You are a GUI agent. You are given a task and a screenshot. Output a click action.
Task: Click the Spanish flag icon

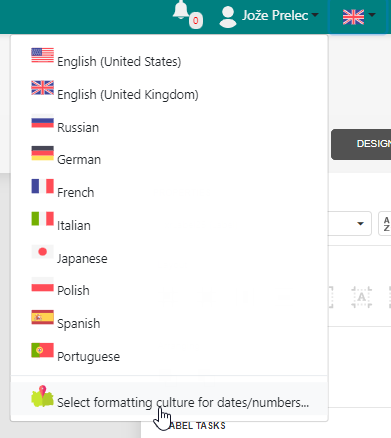click(x=42, y=317)
